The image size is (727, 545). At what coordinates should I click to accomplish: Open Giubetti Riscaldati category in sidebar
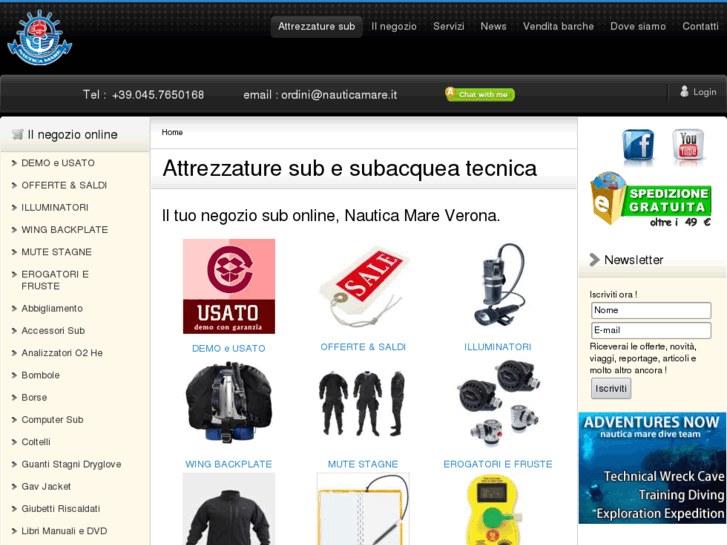pyautogui.click(x=61, y=509)
